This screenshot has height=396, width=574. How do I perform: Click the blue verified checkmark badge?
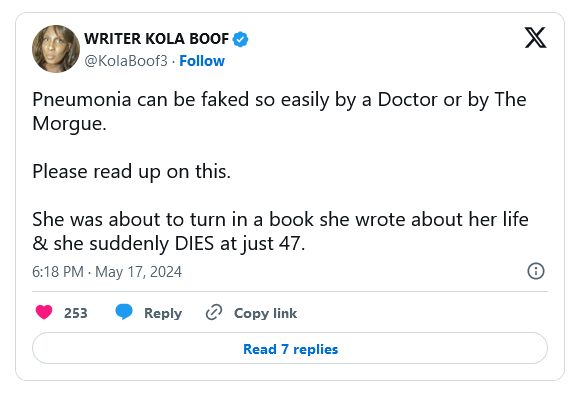click(241, 39)
